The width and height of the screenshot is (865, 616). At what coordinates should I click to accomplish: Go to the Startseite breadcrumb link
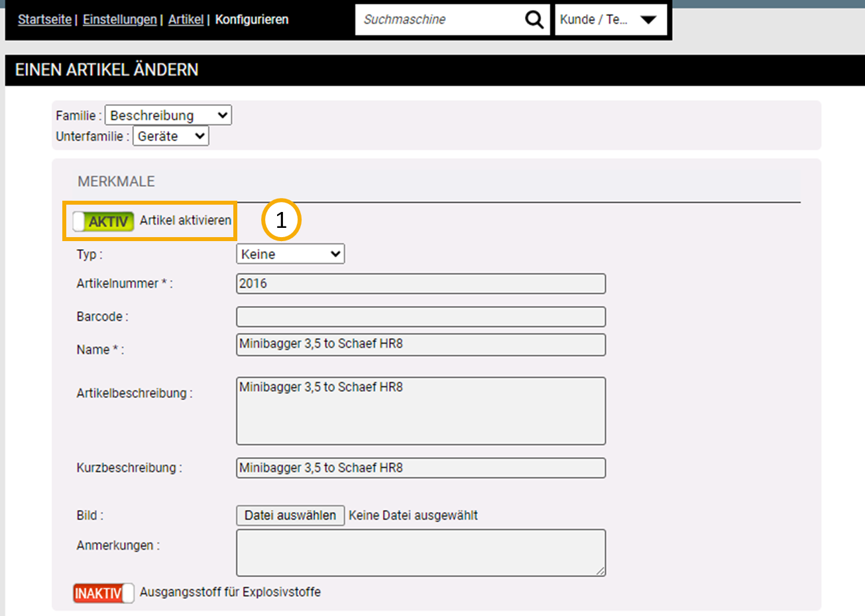point(44,20)
